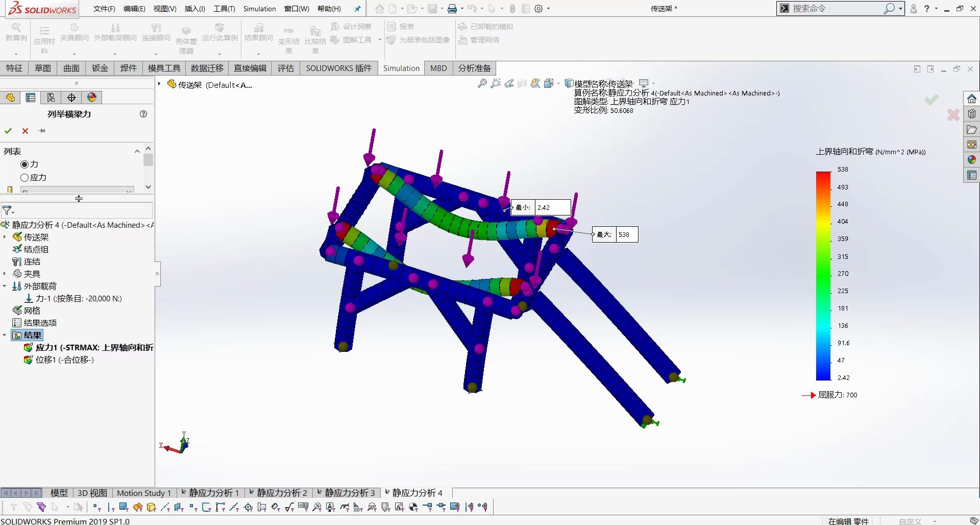Click the Zoom to Area view icon
Screen dimensions: 980x525
point(495,83)
